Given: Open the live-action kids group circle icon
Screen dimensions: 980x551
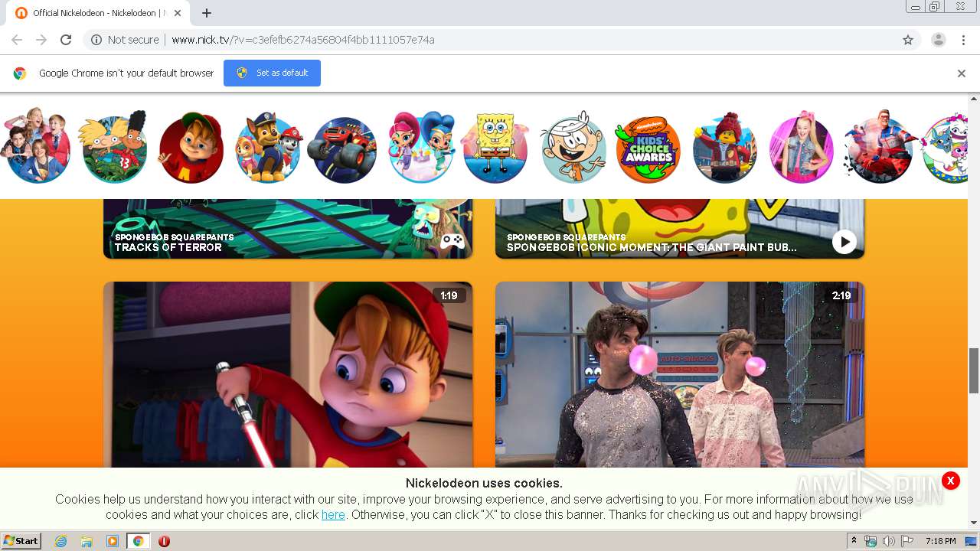Looking at the screenshot, I should [36, 147].
